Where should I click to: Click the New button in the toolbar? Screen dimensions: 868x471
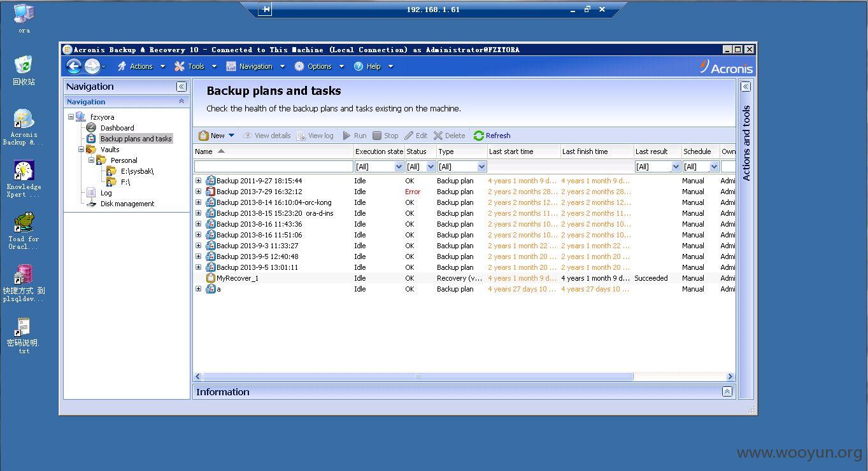pyautogui.click(x=211, y=136)
